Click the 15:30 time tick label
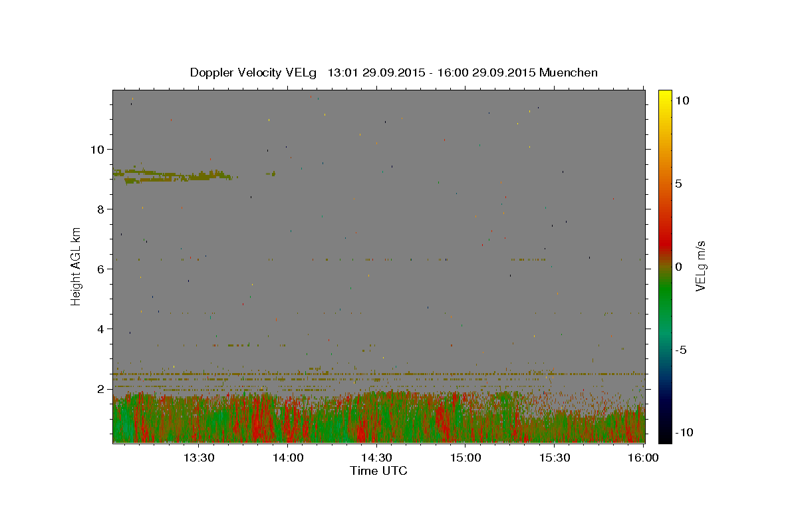The image size is (798, 532). 555,458
